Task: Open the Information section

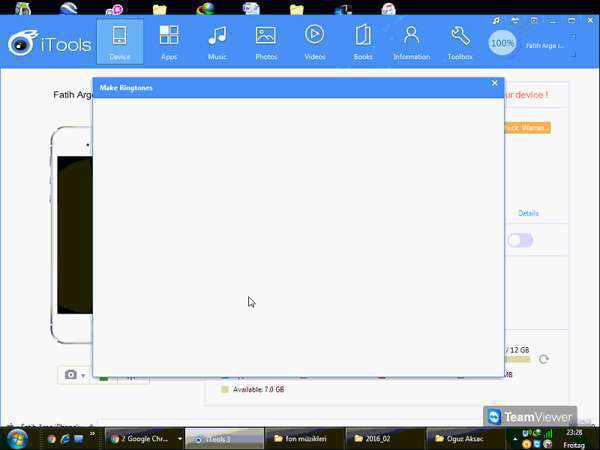Action: pos(411,42)
